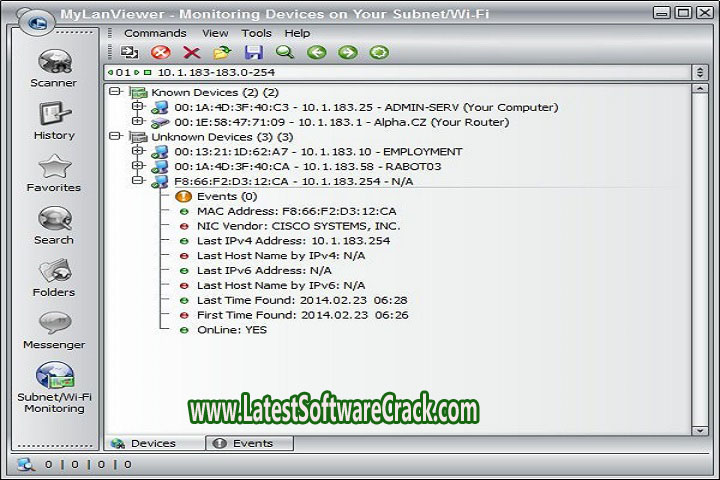Expand the EMPLOYMENT device node
Screen dimensions: 720x480
[137, 151]
